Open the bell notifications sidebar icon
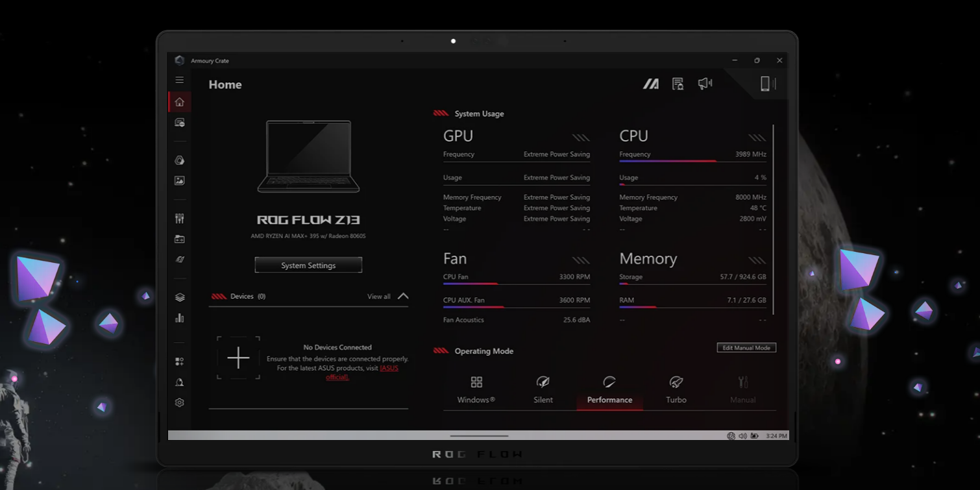 [180, 382]
